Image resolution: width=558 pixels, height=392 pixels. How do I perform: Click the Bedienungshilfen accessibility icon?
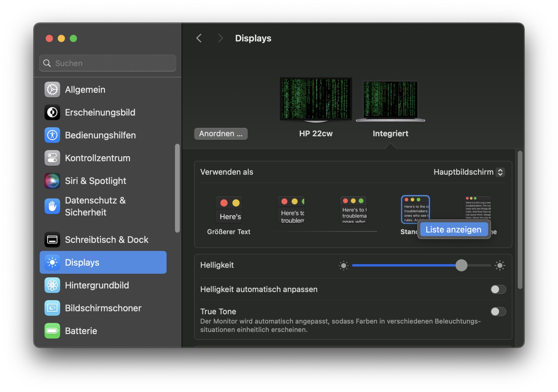(x=52, y=135)
